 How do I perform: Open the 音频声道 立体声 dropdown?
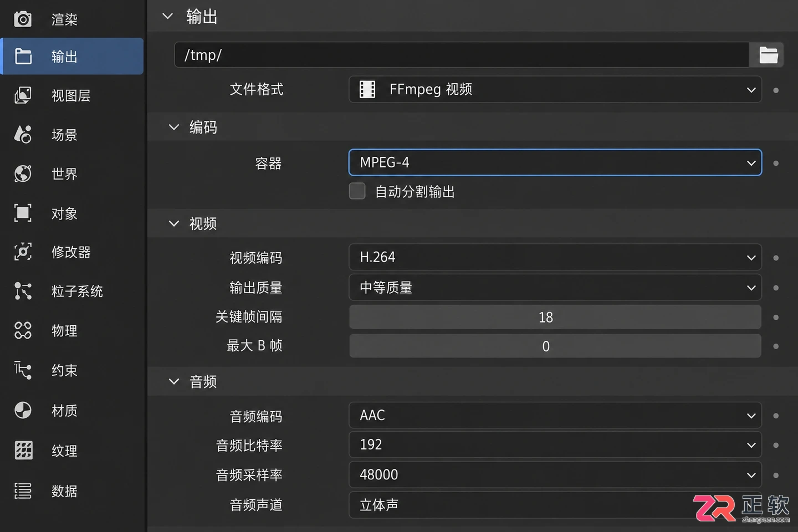(555, 505)
